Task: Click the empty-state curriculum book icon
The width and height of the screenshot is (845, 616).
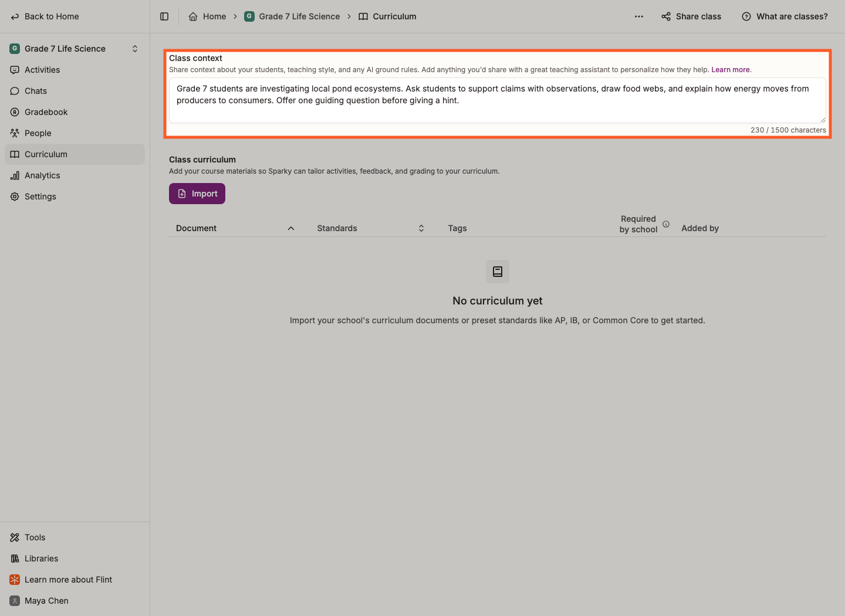Action: coord(498,272)
